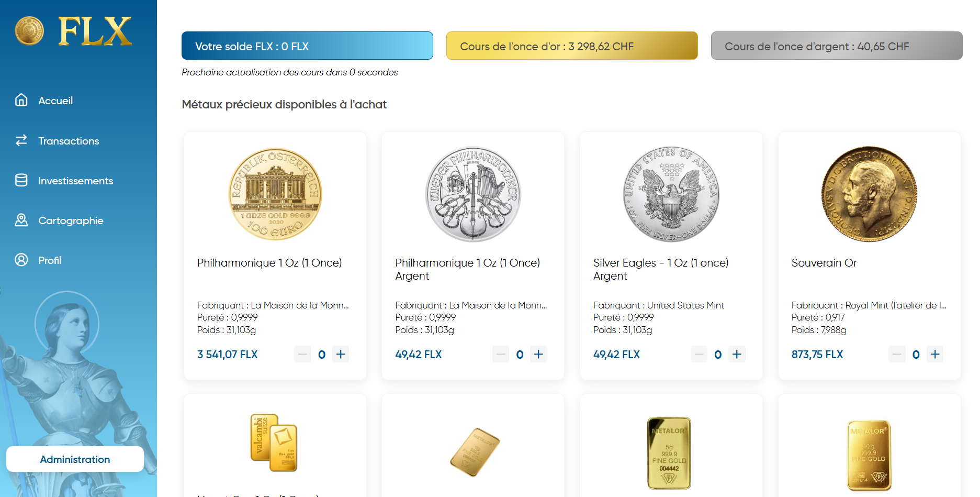
Task: Click the FLX gold coin logo
Action: tap(29, 30)
